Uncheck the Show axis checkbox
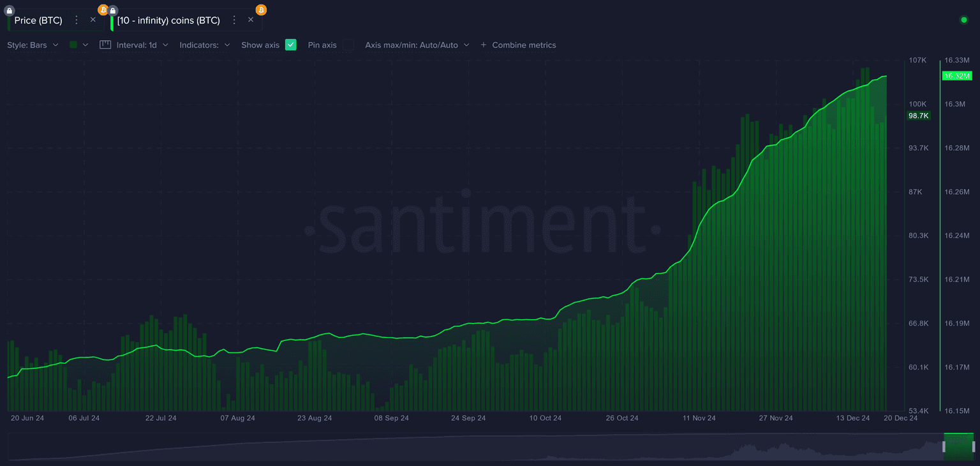 click(x=291, y=45)
